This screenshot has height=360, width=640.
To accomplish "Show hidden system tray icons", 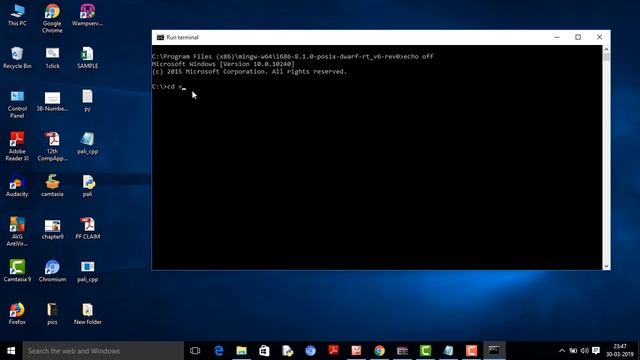I will [x=562, y=351].
